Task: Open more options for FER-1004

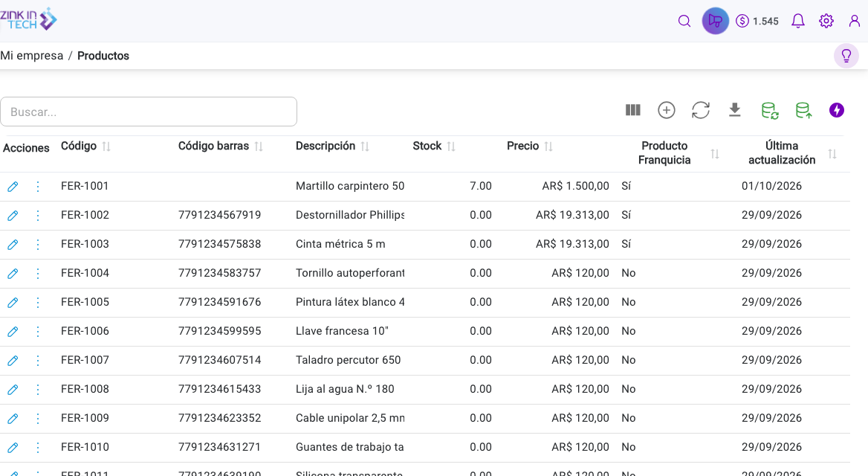Action: (38, 273)
